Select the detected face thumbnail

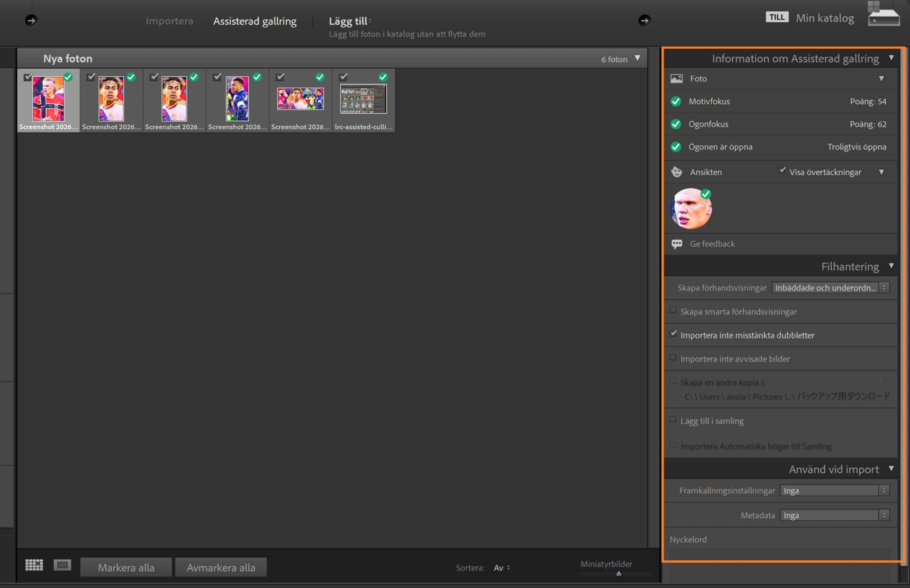coord(691,209)
